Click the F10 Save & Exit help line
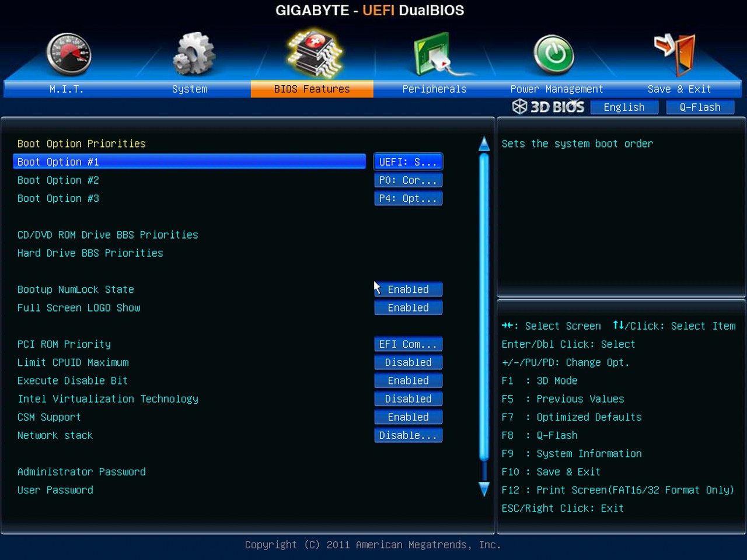This screenshot has width=747, height=560. 551,472
